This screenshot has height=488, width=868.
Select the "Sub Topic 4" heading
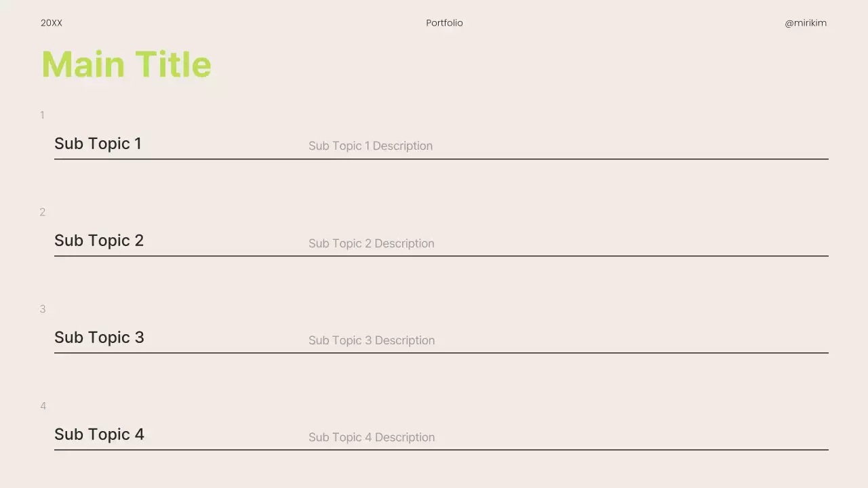(99, 434)
